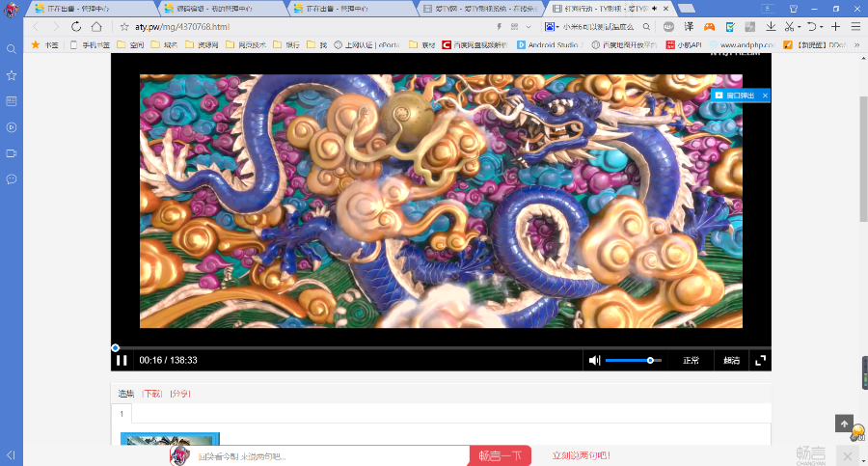Click the comment input box at bottom
868x466 pixels.
click(x=331, y=456)
